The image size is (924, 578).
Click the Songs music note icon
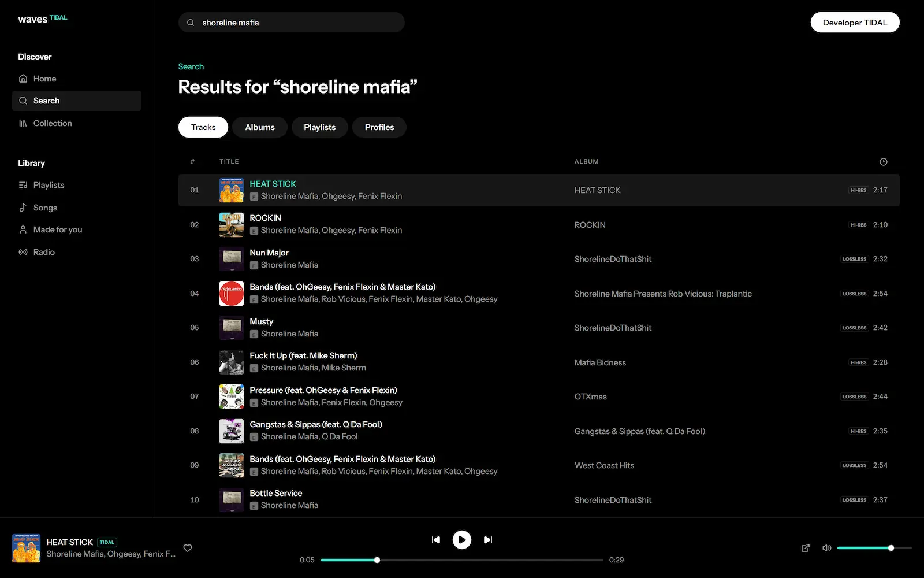coord(23,208)
